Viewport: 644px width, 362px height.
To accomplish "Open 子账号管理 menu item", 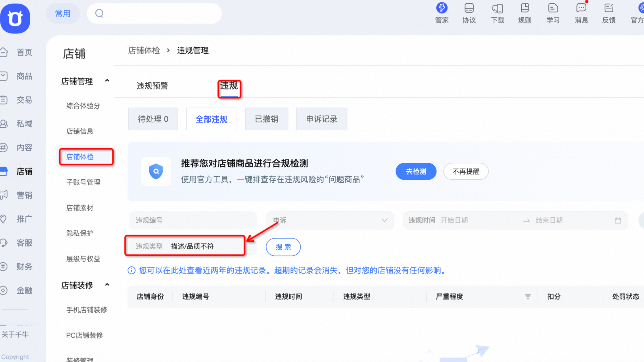I will (x=83, y=182).
